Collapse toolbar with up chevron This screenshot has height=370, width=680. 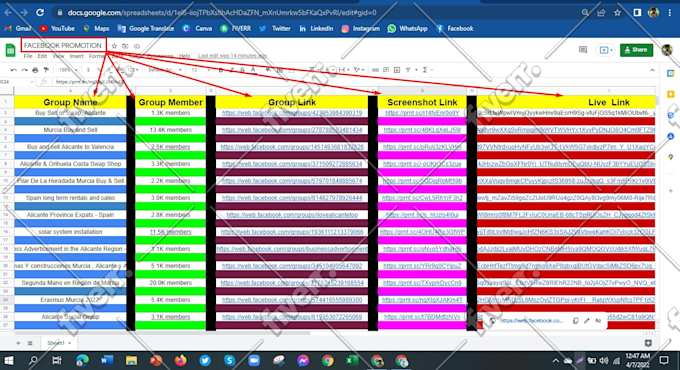652,70
